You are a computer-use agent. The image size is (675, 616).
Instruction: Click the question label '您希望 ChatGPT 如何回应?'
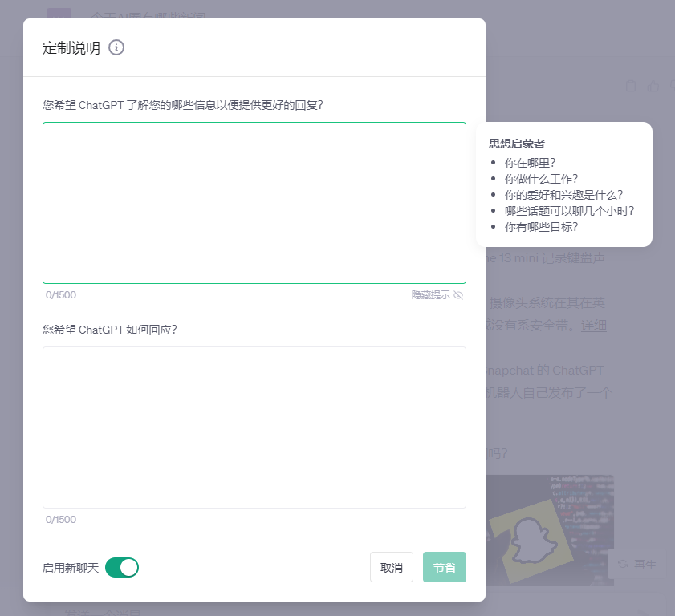click(x=110, y=330)
